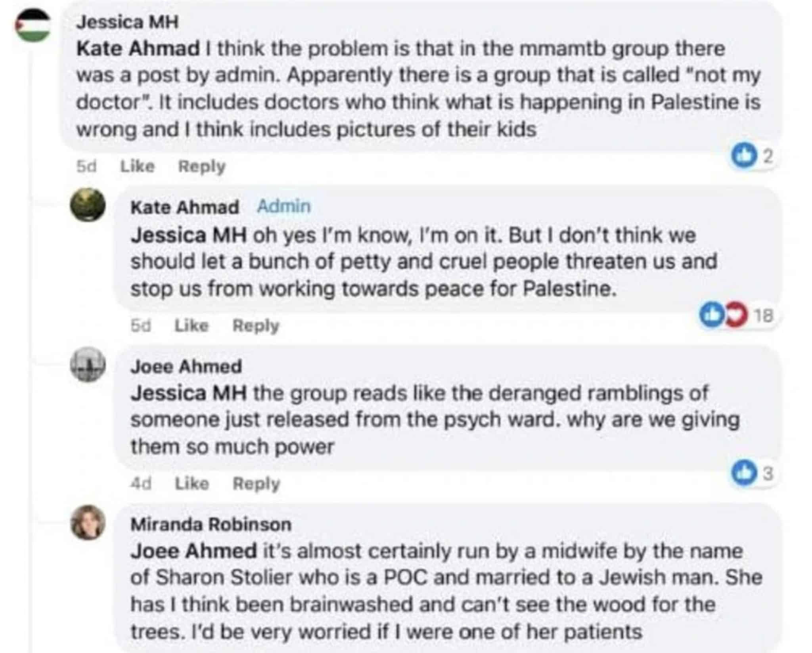Open Miranda Robinson's profile picture

click(88, 522)
